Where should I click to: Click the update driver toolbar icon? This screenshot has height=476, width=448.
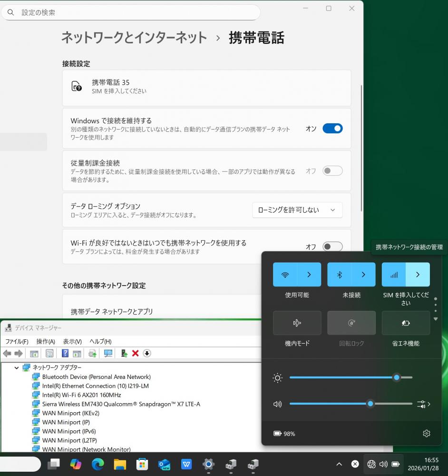(x=92, y=353)
